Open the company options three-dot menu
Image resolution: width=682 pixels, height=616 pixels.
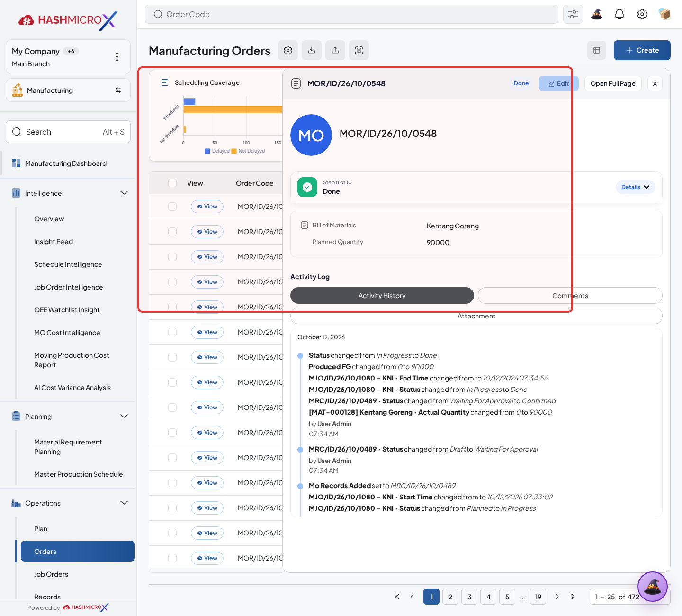point(117,57)
